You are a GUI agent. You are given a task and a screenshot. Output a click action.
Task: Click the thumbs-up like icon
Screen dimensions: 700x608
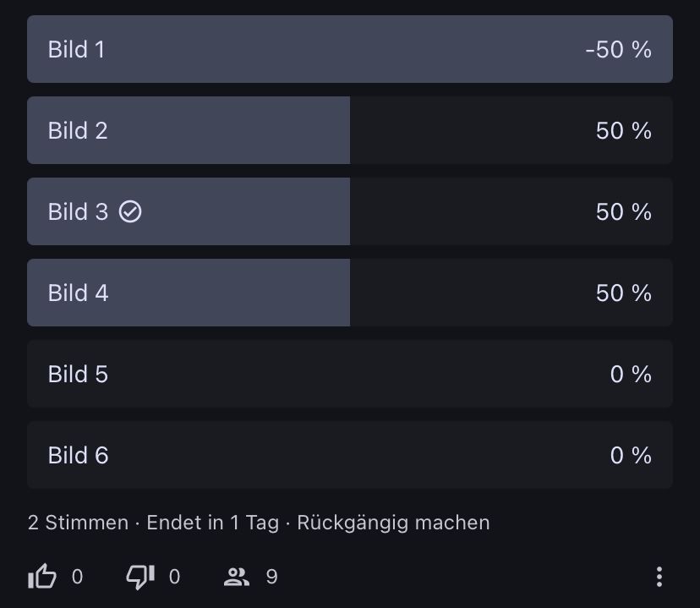point(42,577)
